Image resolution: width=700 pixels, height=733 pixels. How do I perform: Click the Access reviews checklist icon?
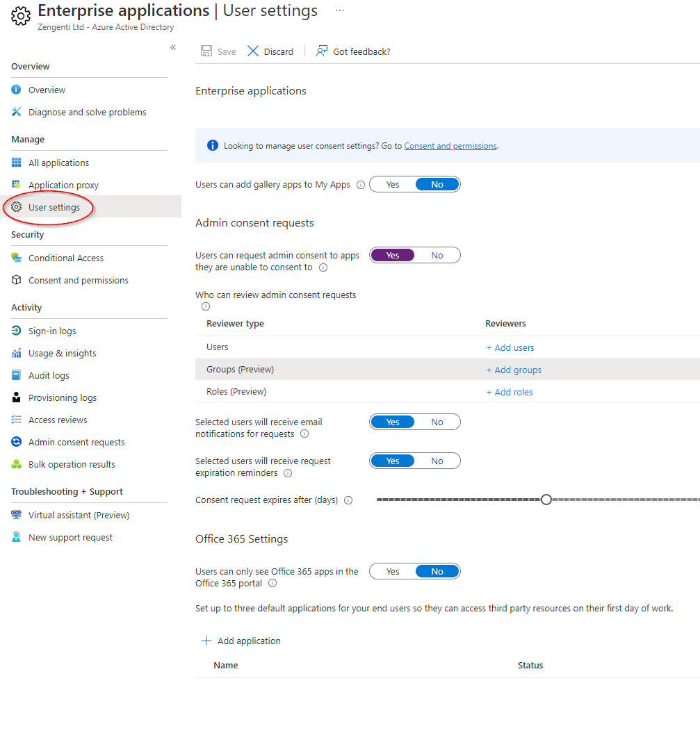tap(17, 420)
